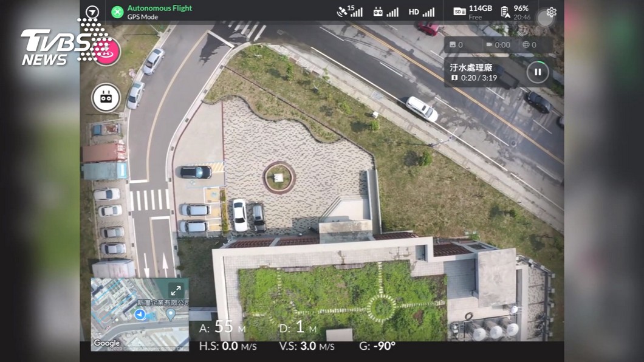Tap the HD video link signal indicator
Viewport: 644px width, 362px height.
(422, 12)
